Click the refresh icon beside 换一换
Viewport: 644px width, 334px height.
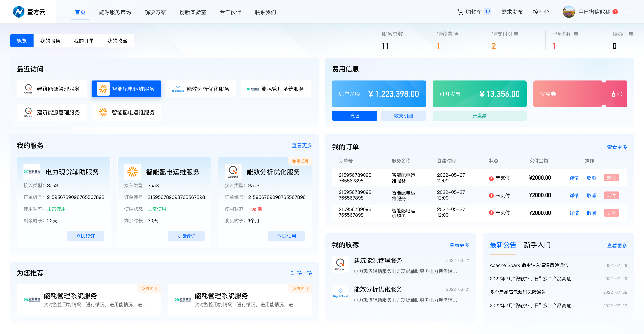pos(292,273)
